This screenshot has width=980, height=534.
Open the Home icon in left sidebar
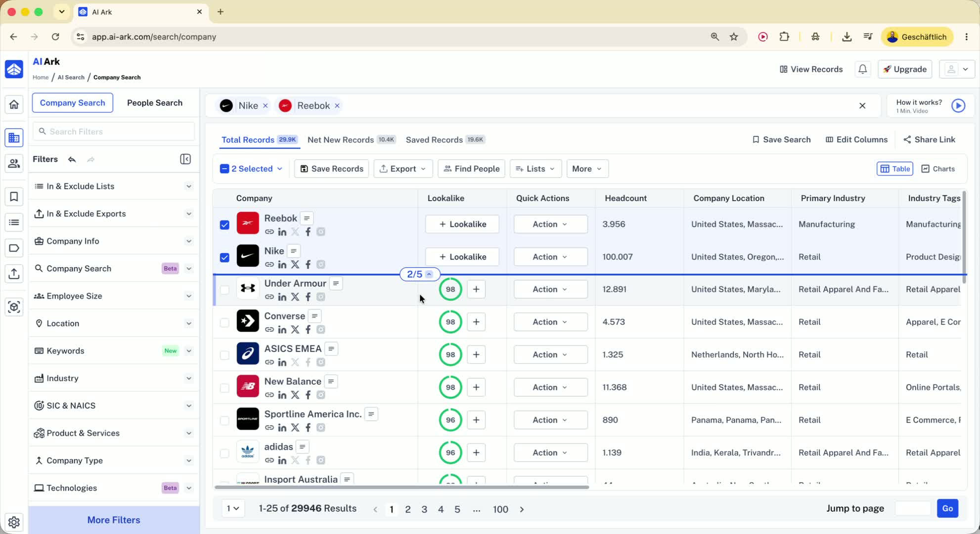[14, 104]
